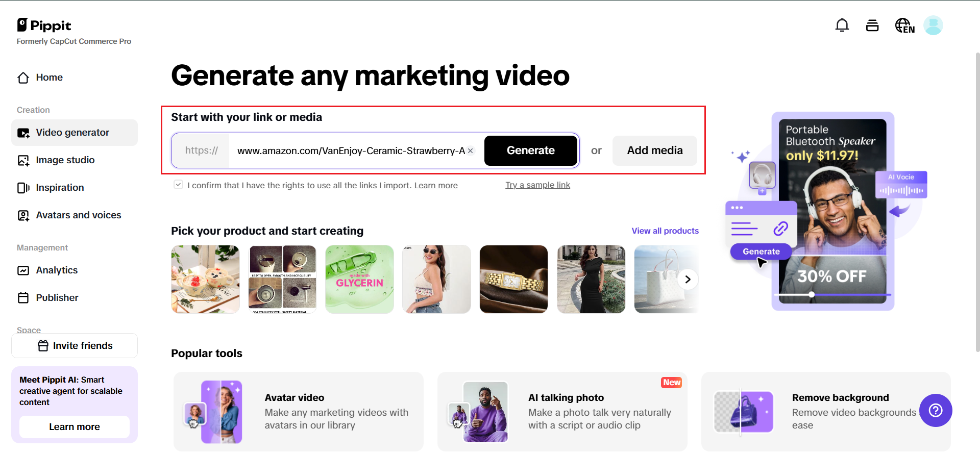The height and width of the screenshot is (454, 980).
Task: Click the Add media button
Action: (x=654, y=150)
